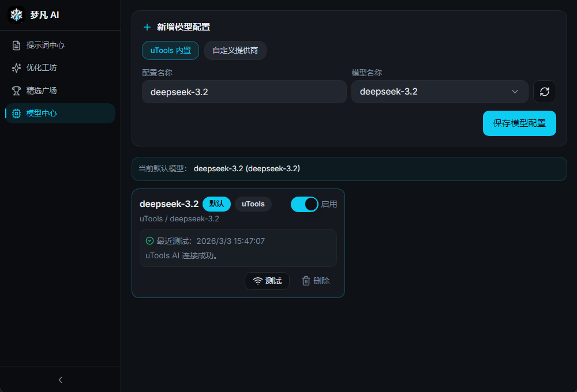This screenshot has height=392, width=577.
Task: Click the timestamp '2026/3/3 15:47:07'
Action: point(231,241)
